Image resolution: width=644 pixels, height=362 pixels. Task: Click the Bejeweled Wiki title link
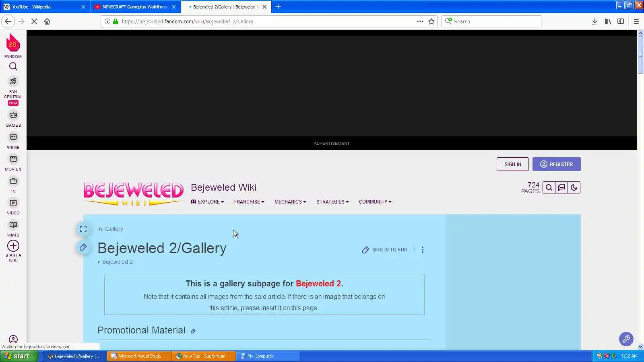click(223, 187)
